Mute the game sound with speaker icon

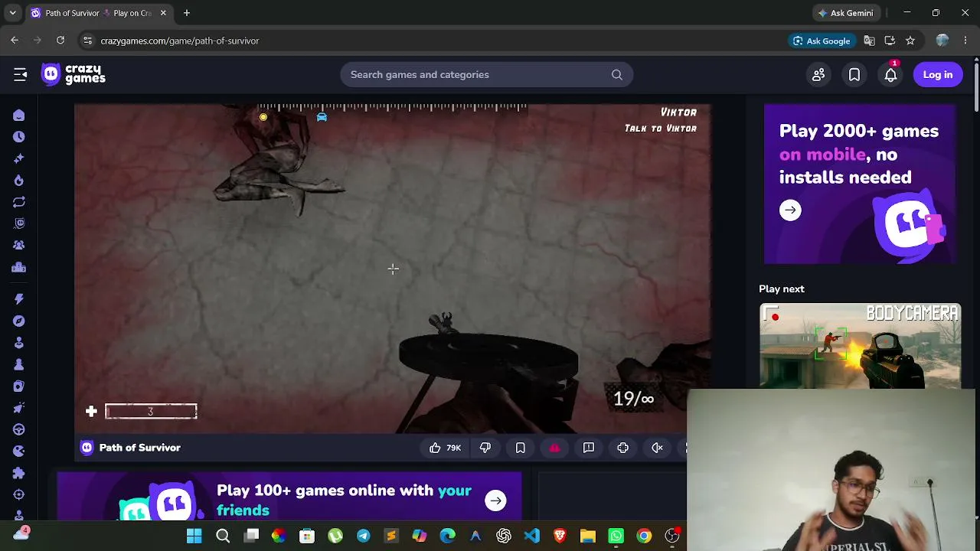click(658, 448)
